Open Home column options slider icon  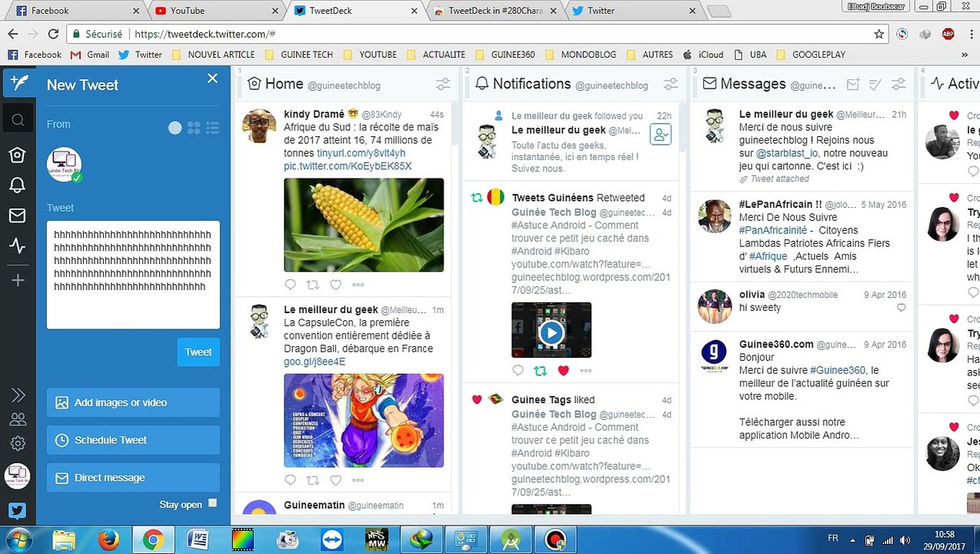(443, 85)
